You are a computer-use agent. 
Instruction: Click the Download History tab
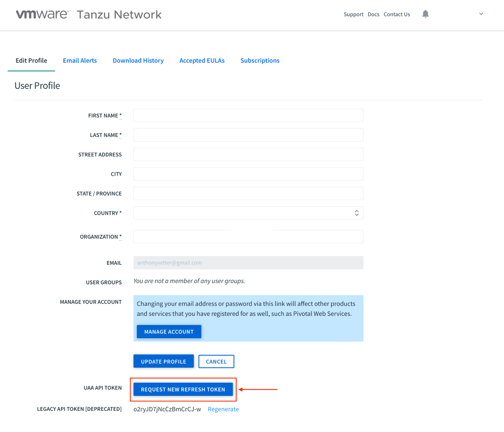(138, 60)
